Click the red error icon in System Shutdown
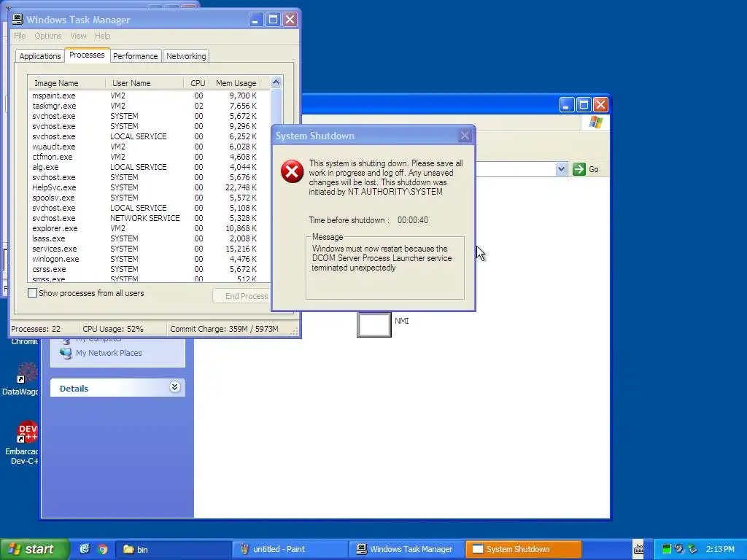Viewport: 747px width, 560px height. point(292,171)
